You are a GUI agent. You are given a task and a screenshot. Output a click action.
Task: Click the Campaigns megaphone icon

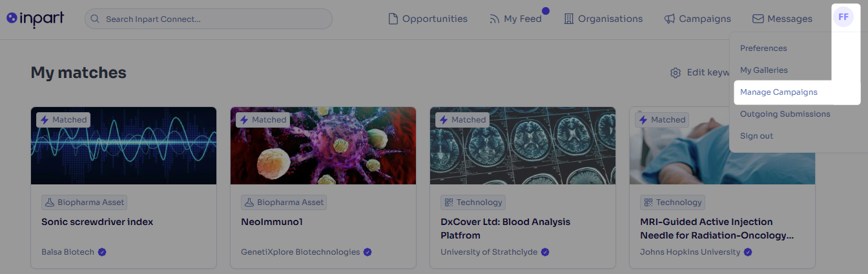tap(670, 19)
